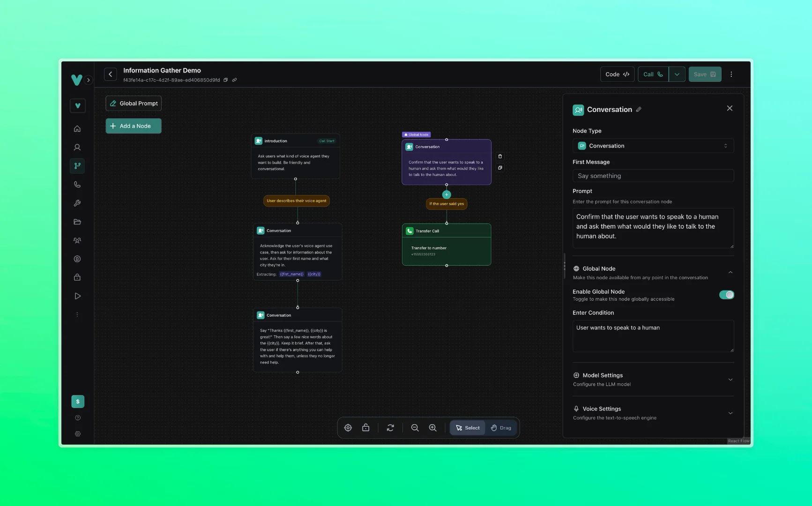Open the Global Prompt editor
812x506 pixels.
click(x=134, y=104)
